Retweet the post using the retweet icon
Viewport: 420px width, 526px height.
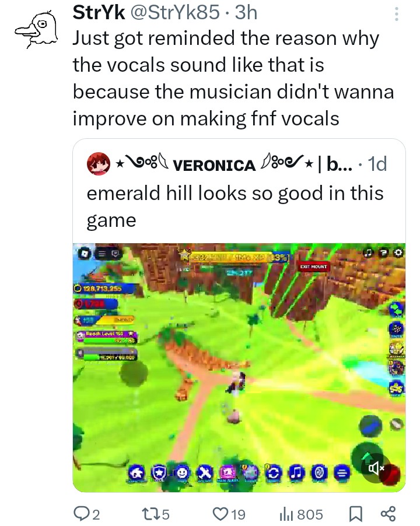coord(155,514)
